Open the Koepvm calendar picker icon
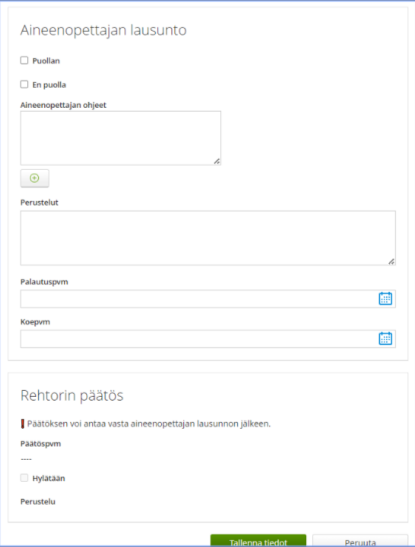 pyautogui.click(x=385, y=339)
